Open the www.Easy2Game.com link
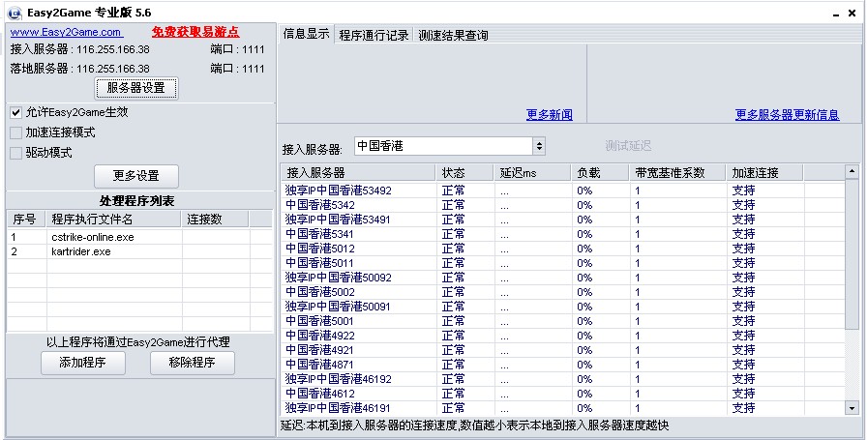This screenshot has height=440, width=868. tap(66, 32)
